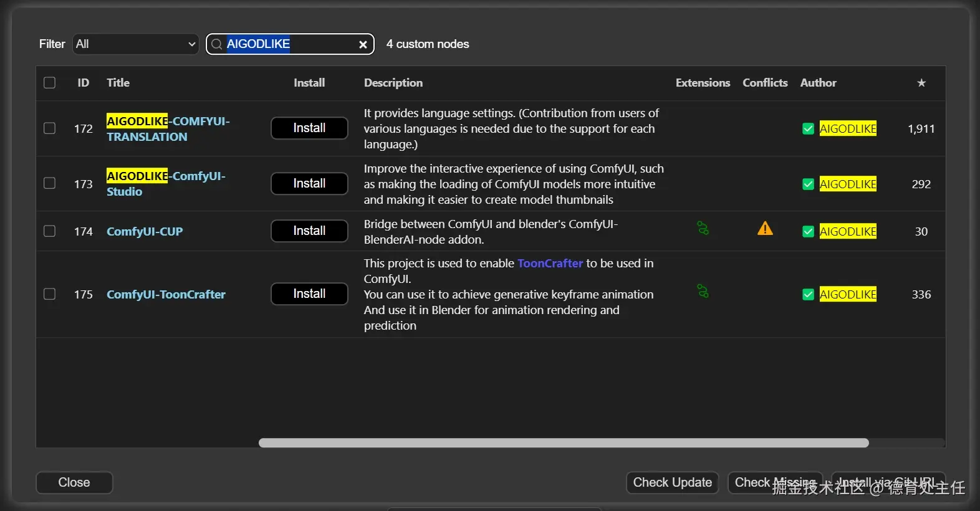Click the green verified badge in row 174
The image size is (980, 511).
pos(808,232)
